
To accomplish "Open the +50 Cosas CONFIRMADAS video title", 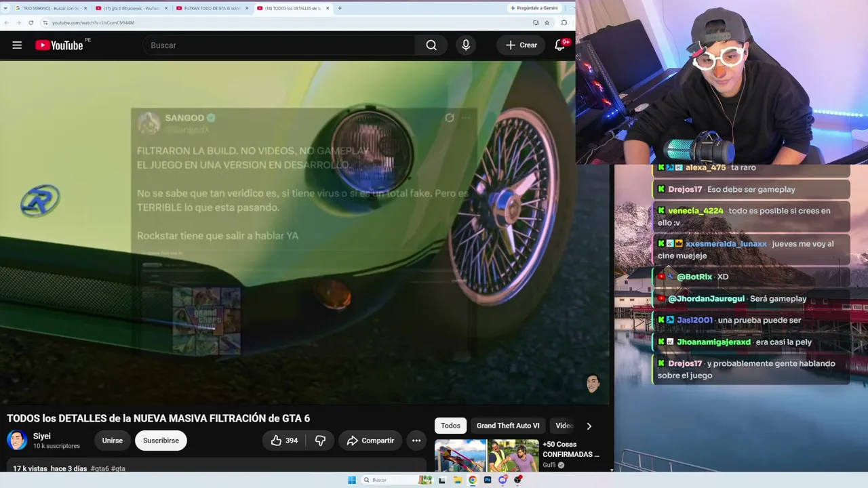I will (571, 449).
